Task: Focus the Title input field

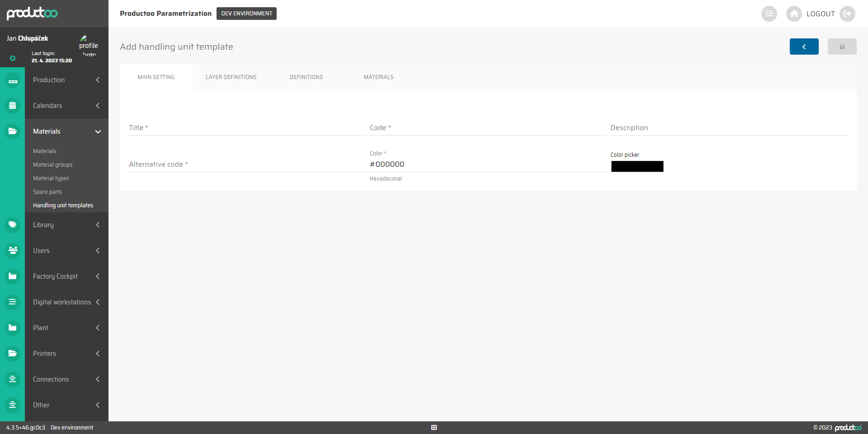Action: click(x=247, y=128)
